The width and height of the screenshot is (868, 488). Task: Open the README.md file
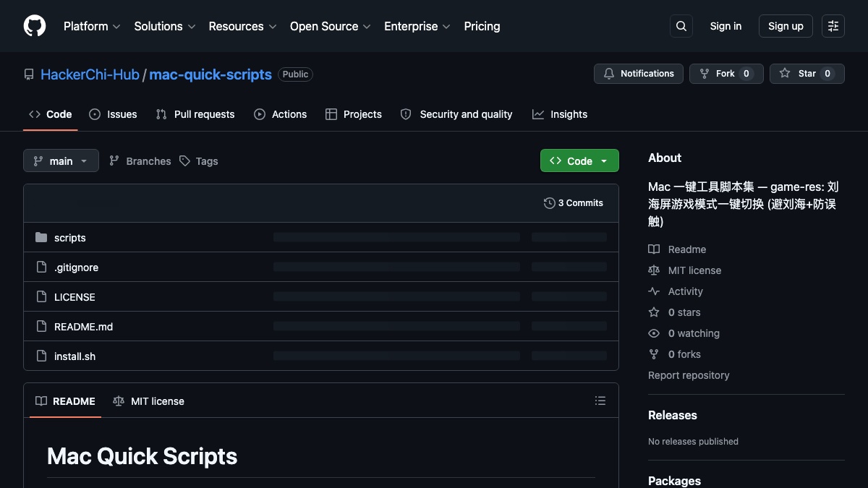point(84,327)
